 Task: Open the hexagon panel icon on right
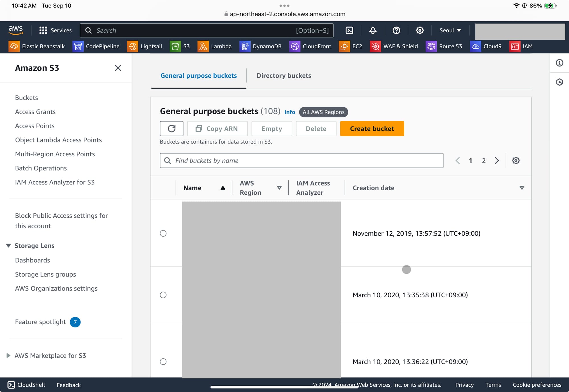click(559, 82)
